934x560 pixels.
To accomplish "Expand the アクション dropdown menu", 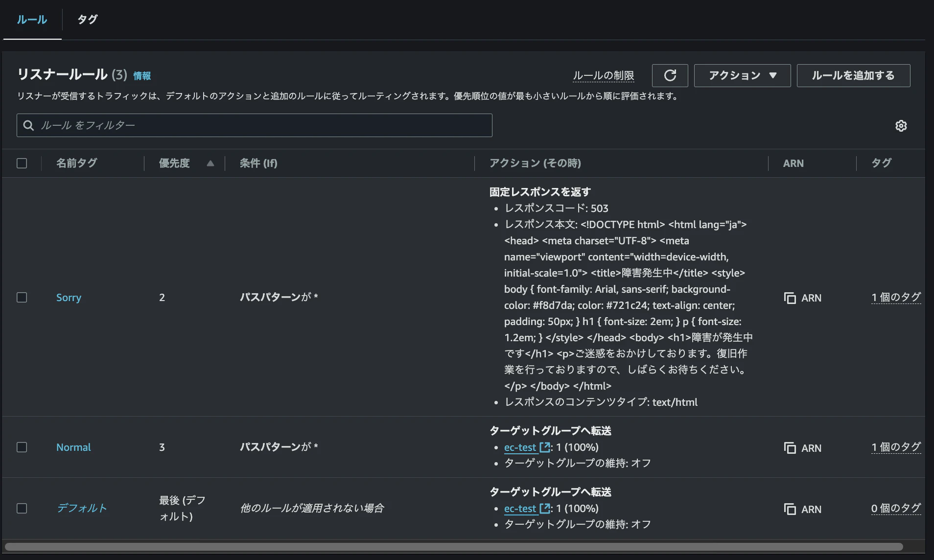I will point(742,75).
